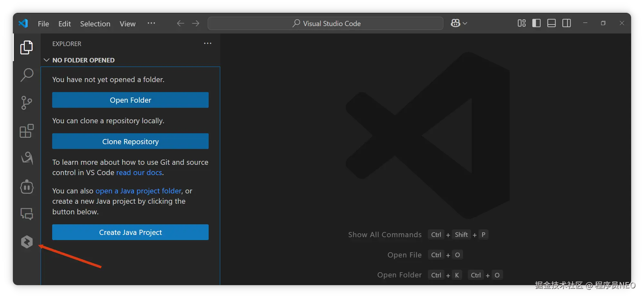The image size is (644, 298).
Task: Go forward with the right arrow
Action: click(x=195, y=23)
